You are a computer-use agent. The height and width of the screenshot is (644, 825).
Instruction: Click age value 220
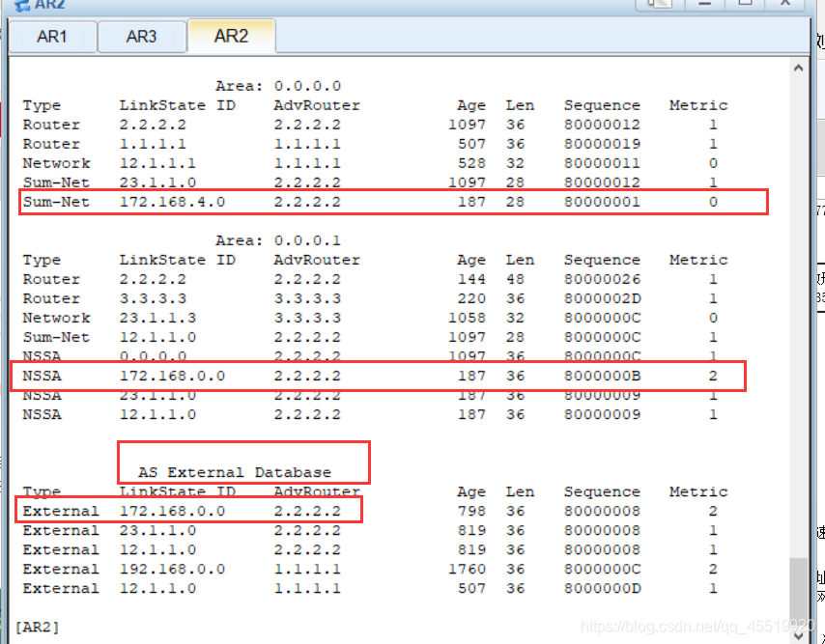(471, 298)
